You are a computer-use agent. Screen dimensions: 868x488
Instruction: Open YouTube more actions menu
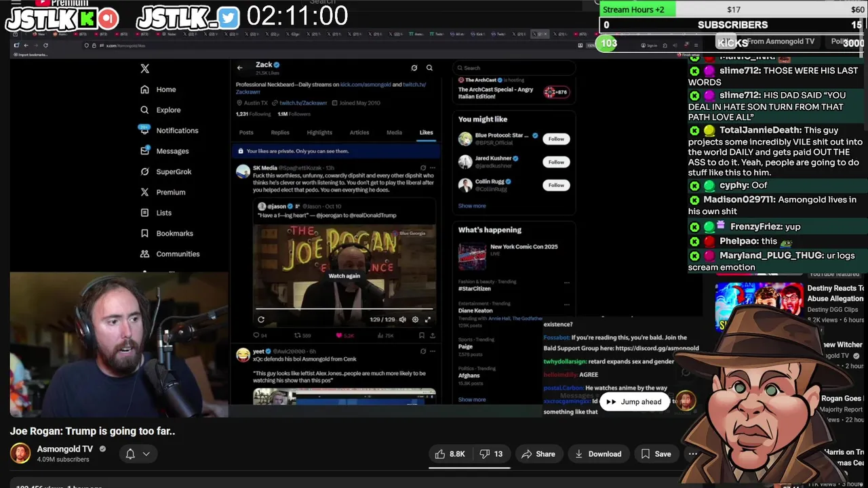(x=693, y=454)
